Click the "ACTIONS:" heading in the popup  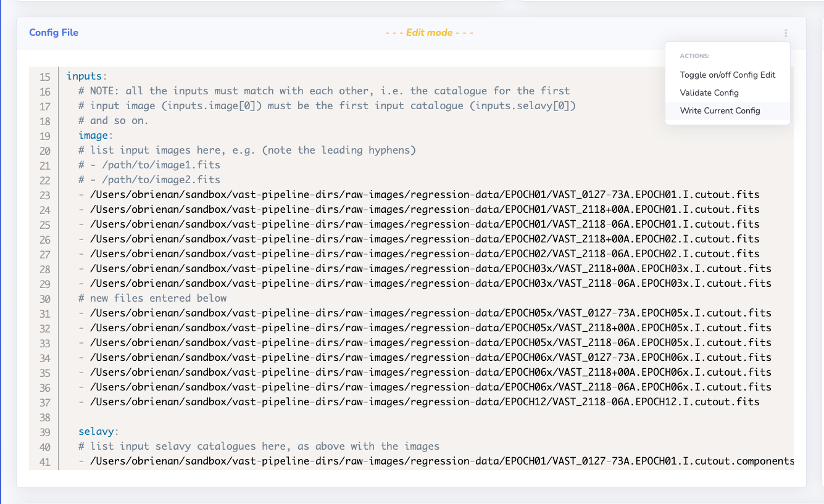(x=694, y=56)
